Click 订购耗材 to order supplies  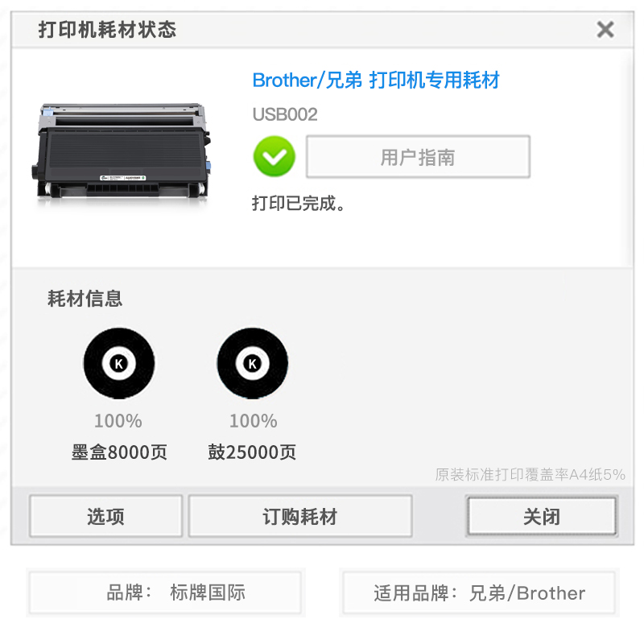click(300, 516)
